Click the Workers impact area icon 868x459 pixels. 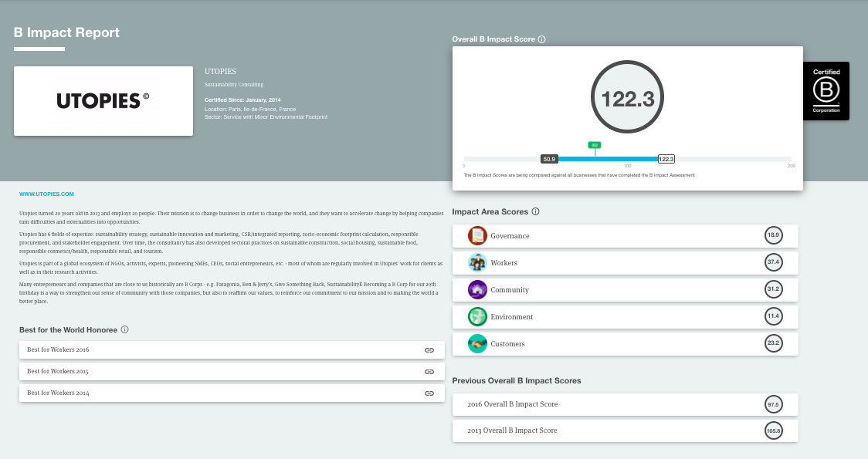click(477, 263)
